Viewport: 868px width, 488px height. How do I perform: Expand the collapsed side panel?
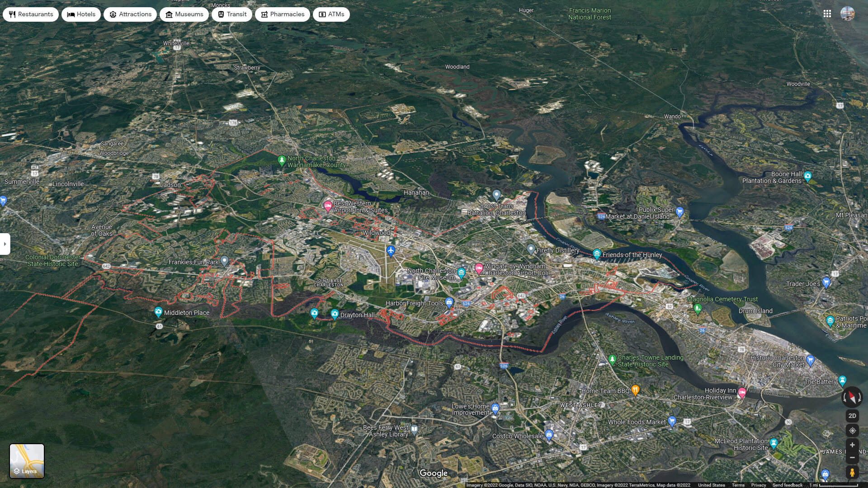pyautogui.click(x=5, y=244)
